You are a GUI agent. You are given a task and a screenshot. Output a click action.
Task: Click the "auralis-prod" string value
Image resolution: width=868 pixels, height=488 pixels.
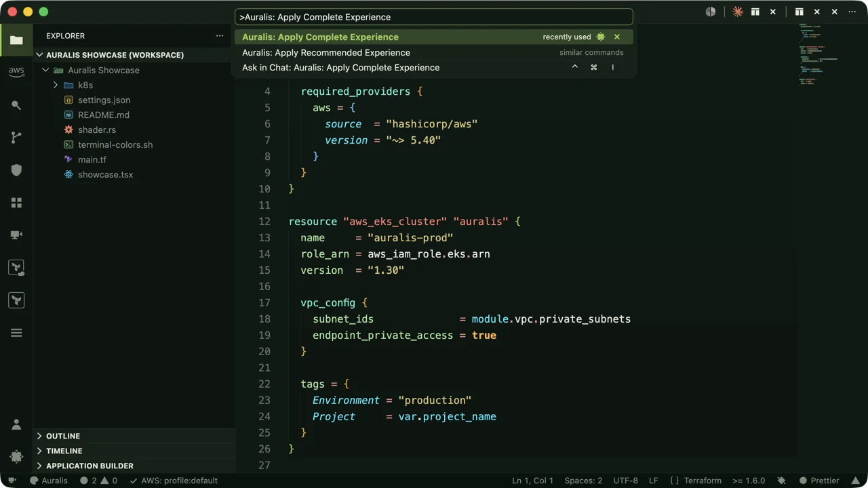tap(410, 238)
